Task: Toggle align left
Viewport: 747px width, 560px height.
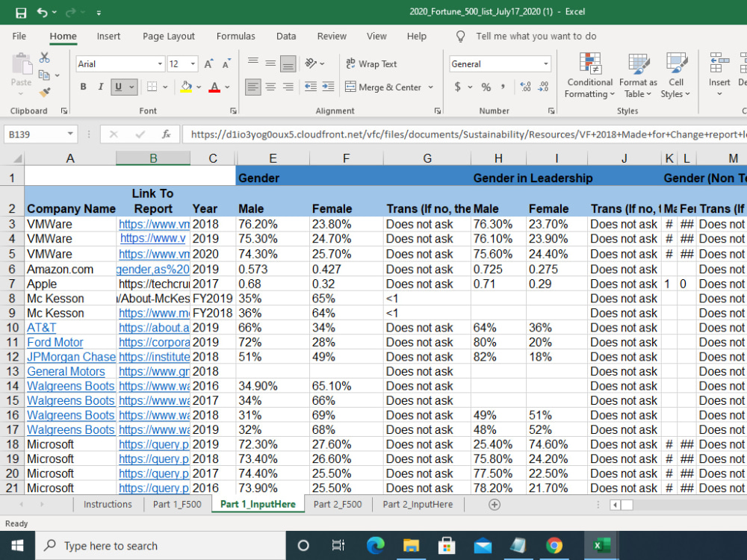Action: pyautogui.click(x=253, y=87)
